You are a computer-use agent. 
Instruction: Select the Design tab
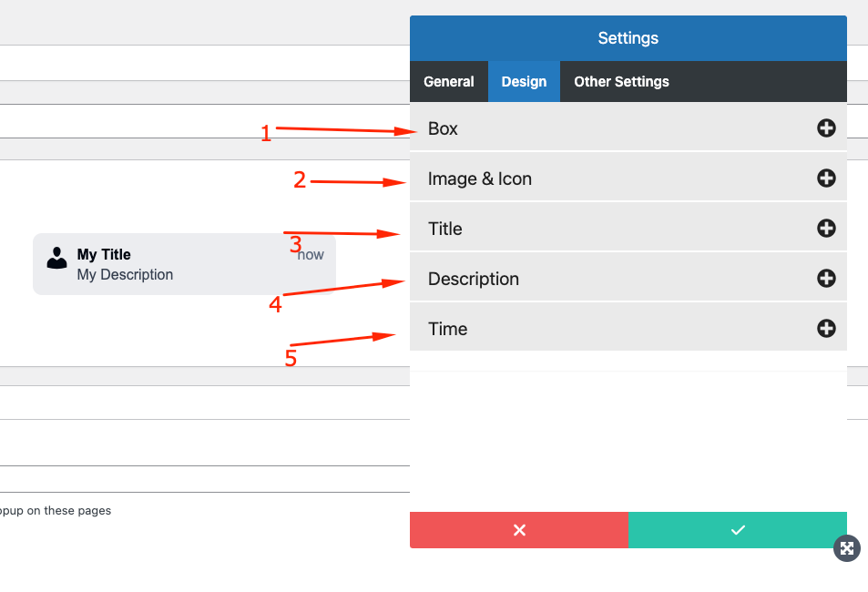point(524,82)
